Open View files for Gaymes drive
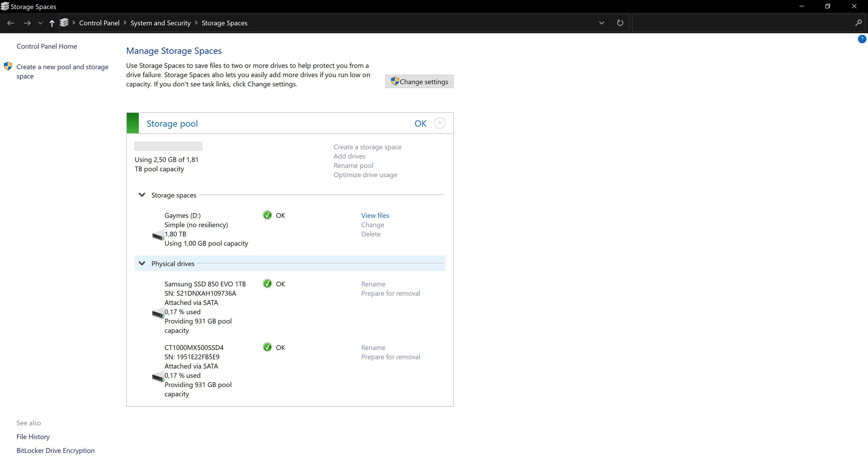The image size is (868, 466). (375, 215)
